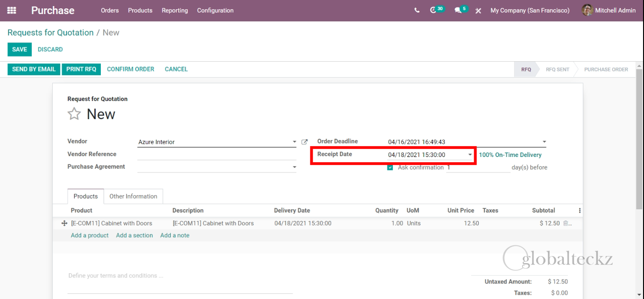Click the Add a product link

[90, 235]
